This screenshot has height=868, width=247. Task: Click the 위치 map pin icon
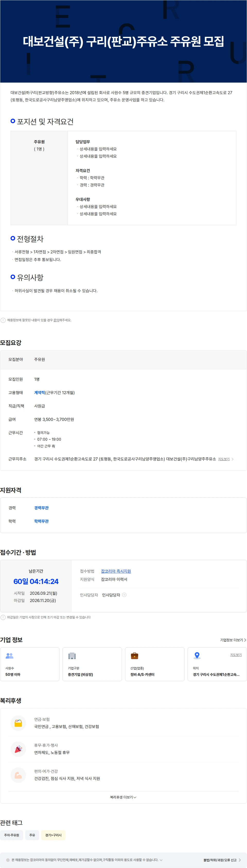197,656
